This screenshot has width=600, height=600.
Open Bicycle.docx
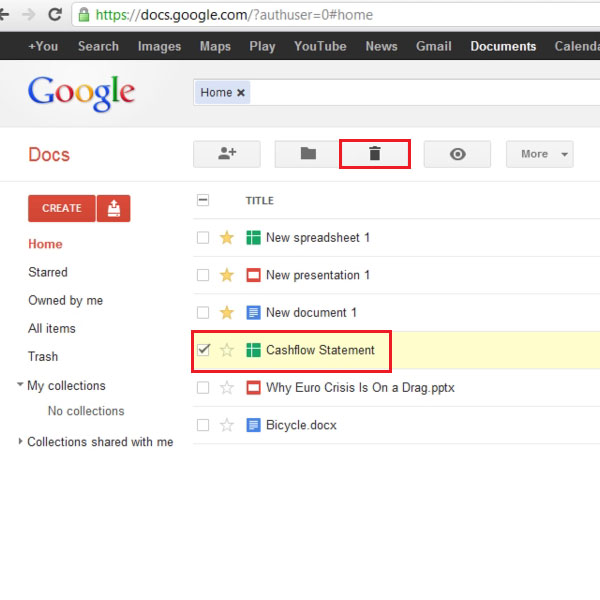[x=302, y=425]
